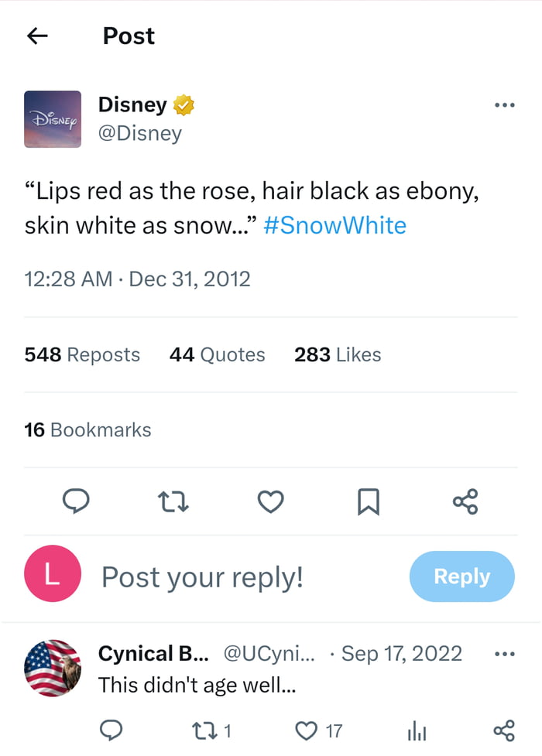Click the verified badge next to Disney

184,104
